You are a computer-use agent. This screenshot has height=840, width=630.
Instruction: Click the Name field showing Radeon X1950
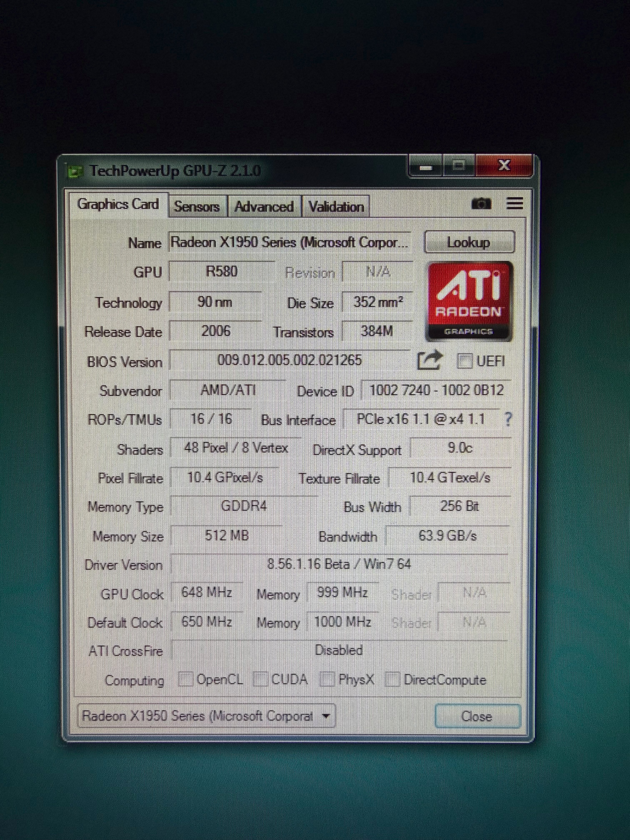[x=289, y=242]
